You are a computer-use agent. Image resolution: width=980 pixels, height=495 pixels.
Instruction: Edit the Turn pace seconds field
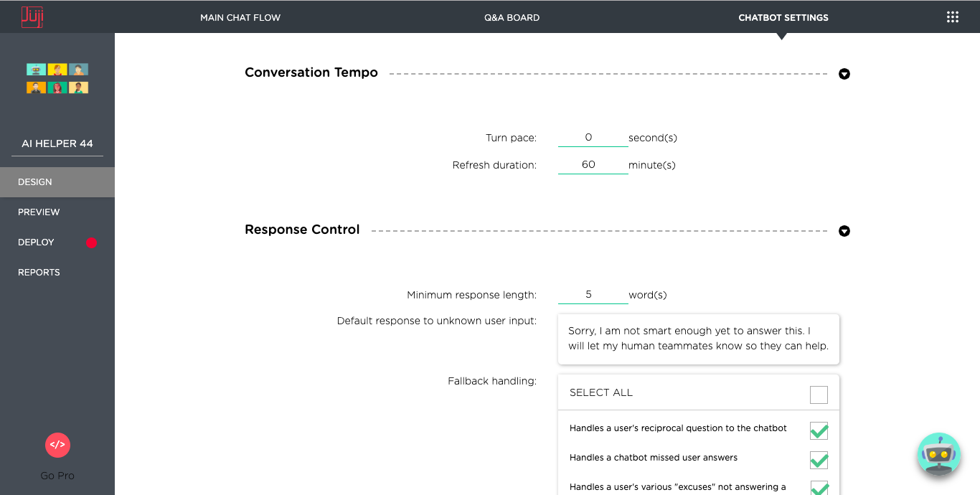(x=593, y=138)
